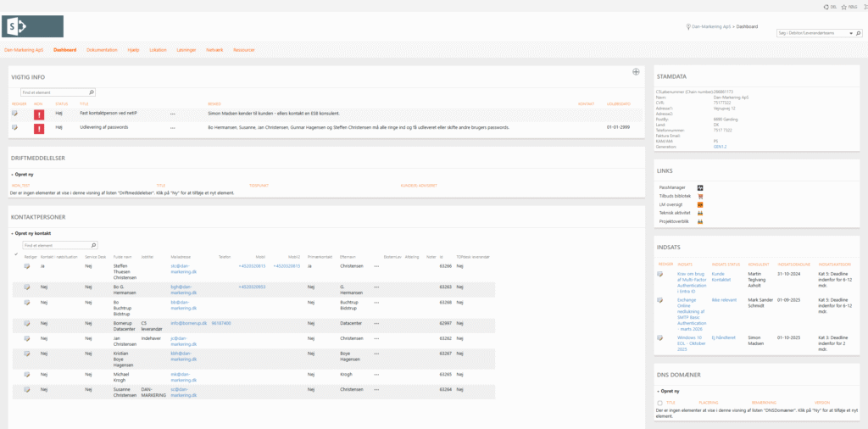Click the PassManager link icon
This screenshot has width=868, height=429.
pos(700,187)
